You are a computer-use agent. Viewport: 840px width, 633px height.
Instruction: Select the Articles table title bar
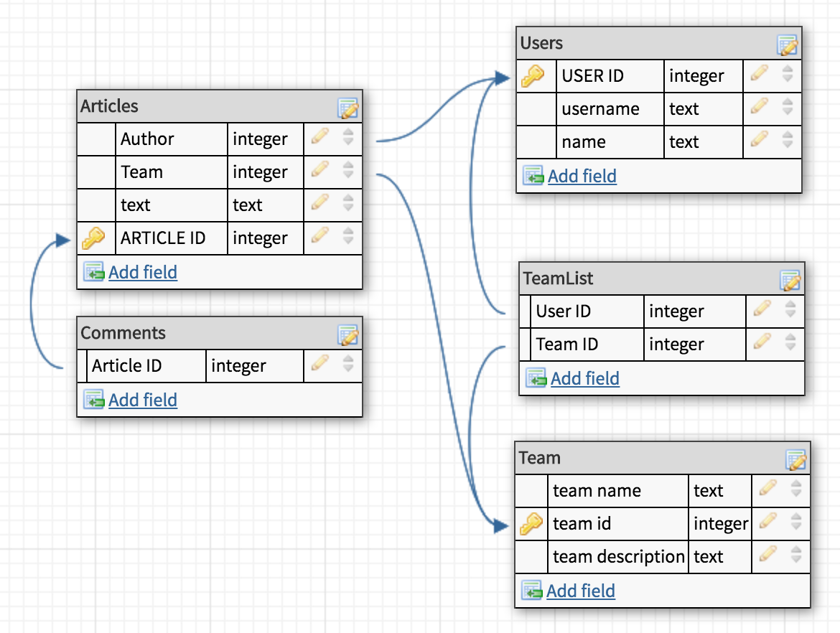(x=201, y=106)
